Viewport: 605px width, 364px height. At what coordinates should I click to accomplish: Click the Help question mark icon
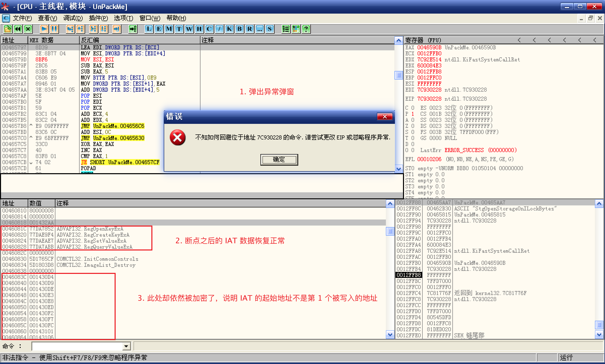click(306, 29)
